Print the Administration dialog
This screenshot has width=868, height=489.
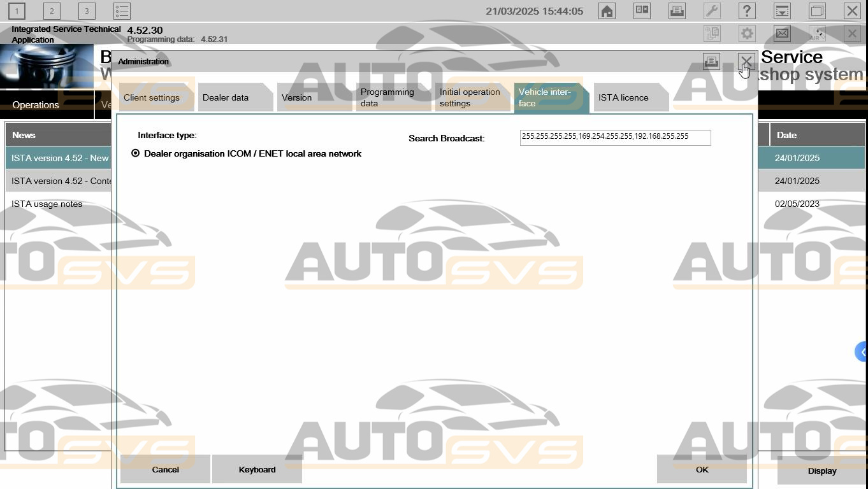tap(711, 61)
